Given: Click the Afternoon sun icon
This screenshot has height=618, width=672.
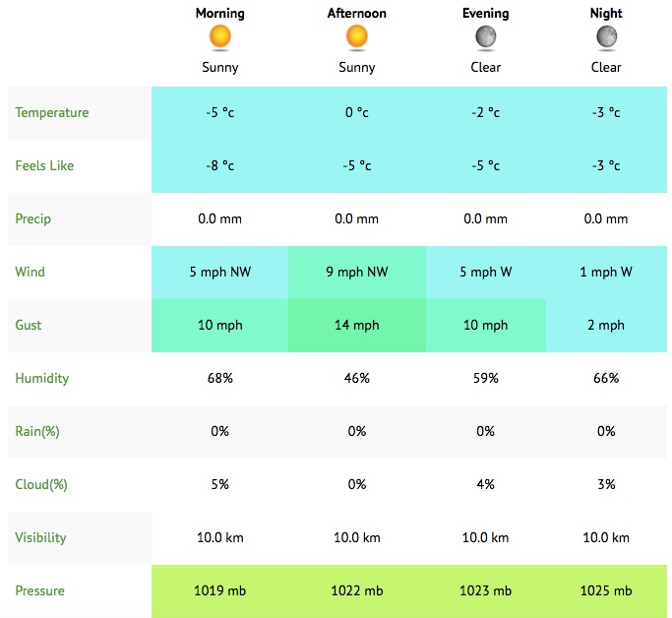Looking at the screenshot, I should (356, 37).
